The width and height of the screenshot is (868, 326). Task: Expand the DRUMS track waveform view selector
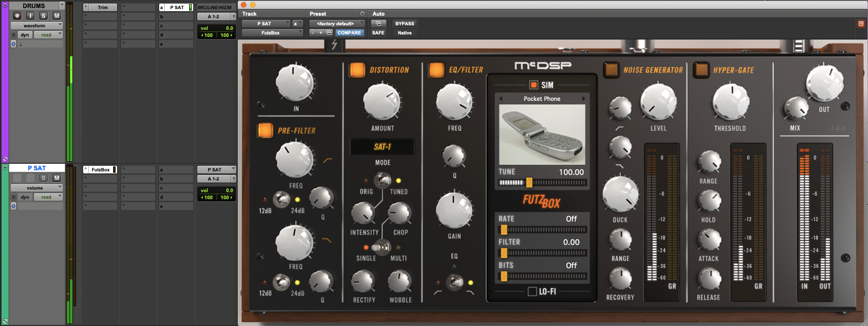click(x=37, y=25)
